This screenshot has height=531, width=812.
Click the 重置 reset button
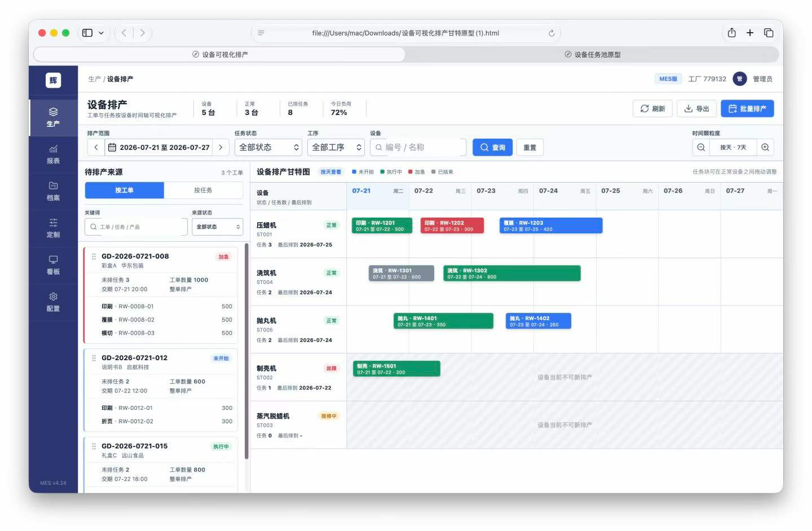pos(529,147)
